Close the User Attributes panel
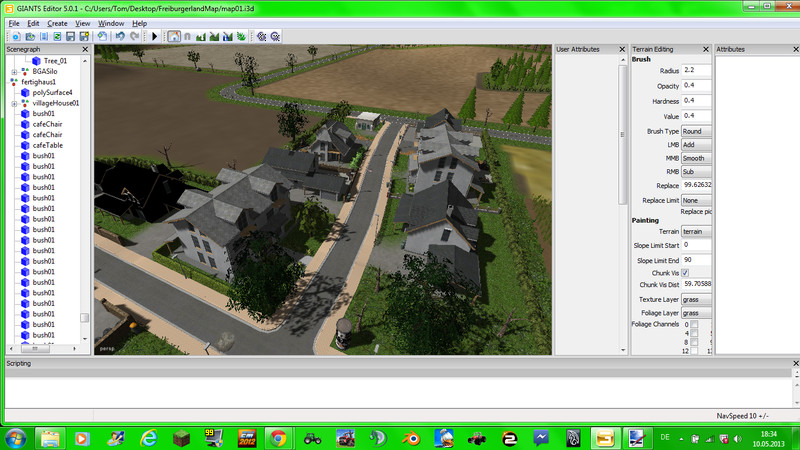The height and width of the screenshot is (450, 800). click(x=622, y=49)
